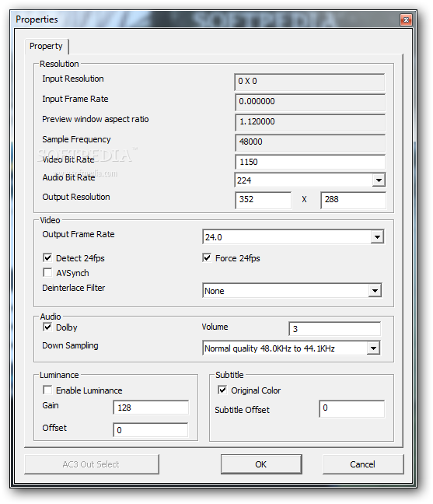Open the Audio Bit Rate dropdown
The width and height of the screenshot is (433, 504).
[x=379, y=180]
